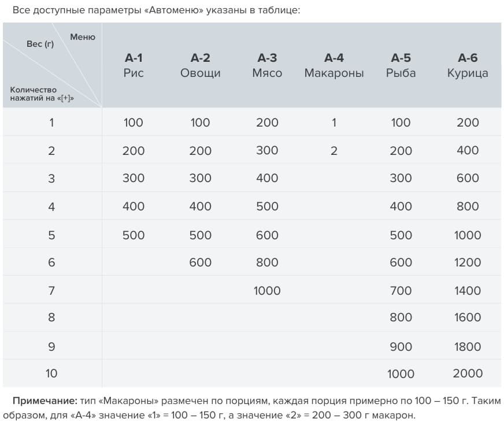Click the Вес (г) header label
The image size is (504, 430).
40,44
